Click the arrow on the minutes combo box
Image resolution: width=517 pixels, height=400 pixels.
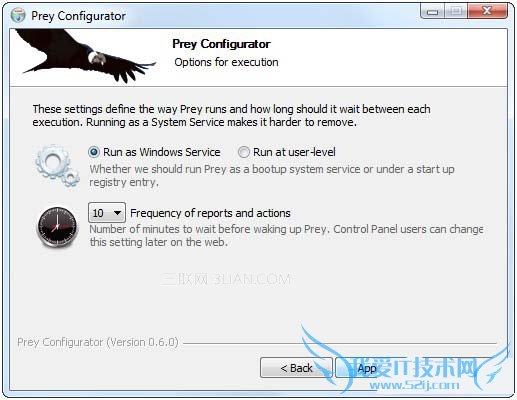(117, 212)
